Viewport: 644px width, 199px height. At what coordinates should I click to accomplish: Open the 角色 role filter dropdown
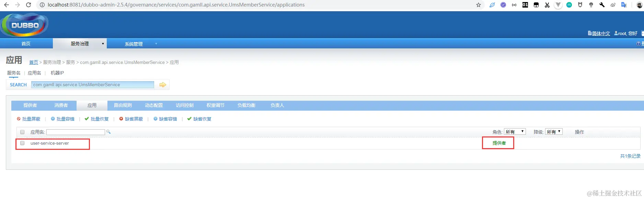(x=515, y=132)
